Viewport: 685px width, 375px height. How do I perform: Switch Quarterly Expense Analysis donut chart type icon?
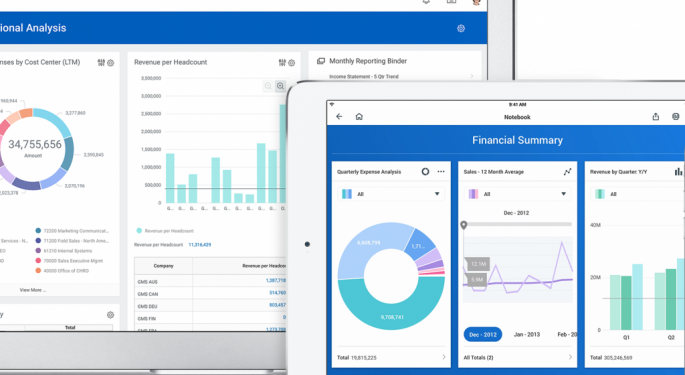(x=425, y=171)
